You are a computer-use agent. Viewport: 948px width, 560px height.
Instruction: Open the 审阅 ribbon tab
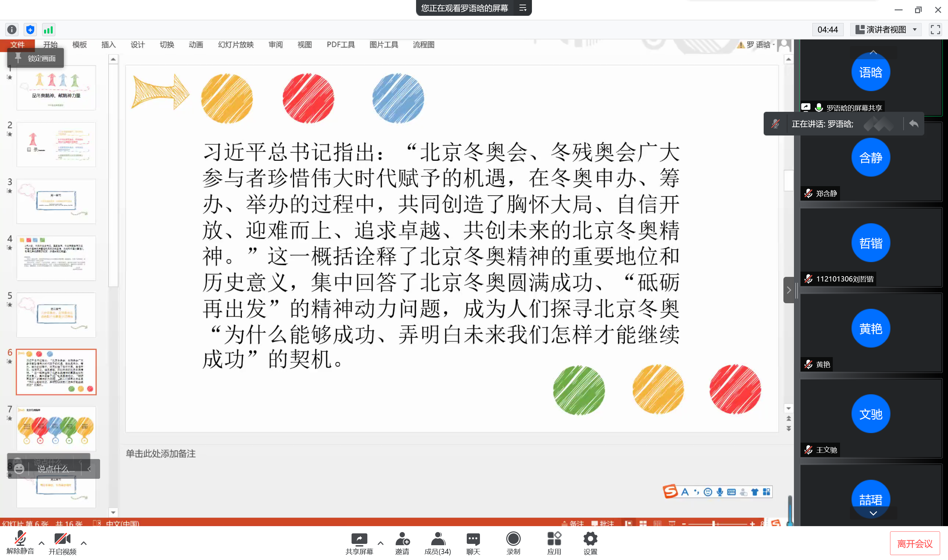(x=275, y=44)
